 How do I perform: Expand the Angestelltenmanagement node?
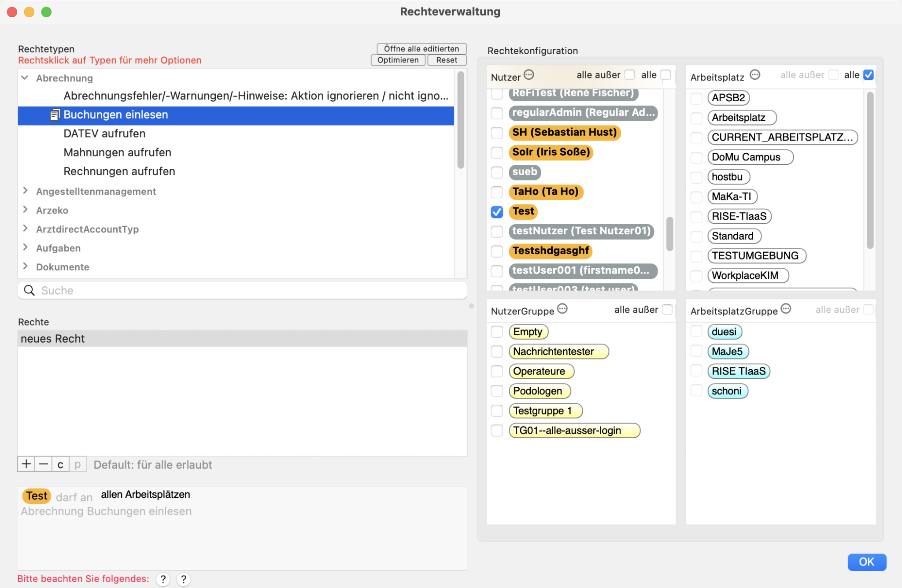(25, 191)
